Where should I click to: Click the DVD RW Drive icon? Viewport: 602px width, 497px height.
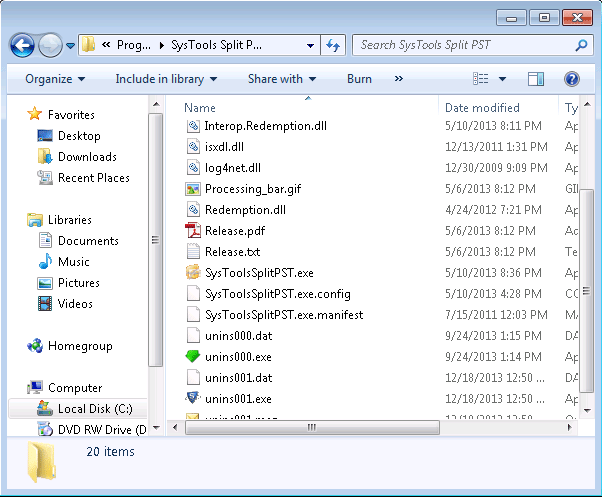(x=45, y=429)
